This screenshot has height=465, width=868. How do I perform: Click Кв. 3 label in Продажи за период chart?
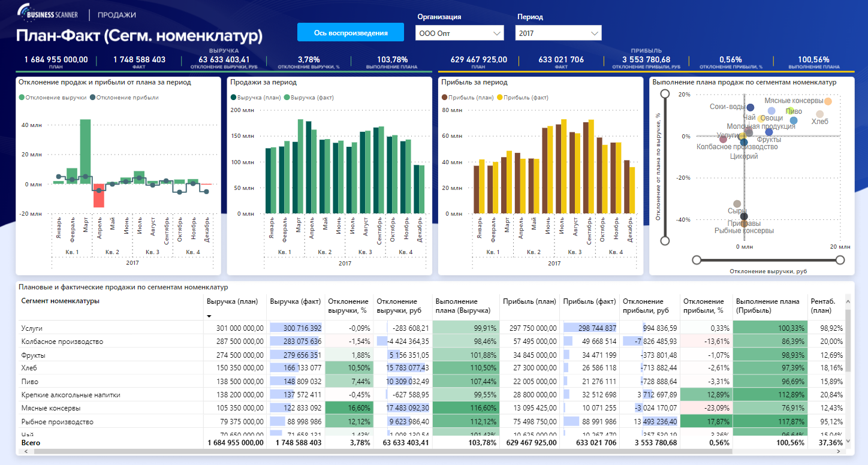[x=365, y=252]
